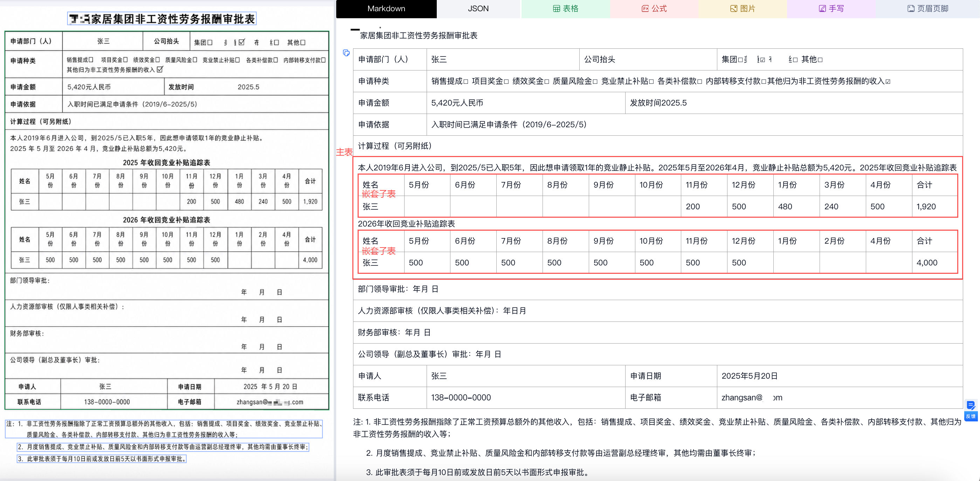Click 5,420元人民币 in the Markdown table

coord(457,103)
